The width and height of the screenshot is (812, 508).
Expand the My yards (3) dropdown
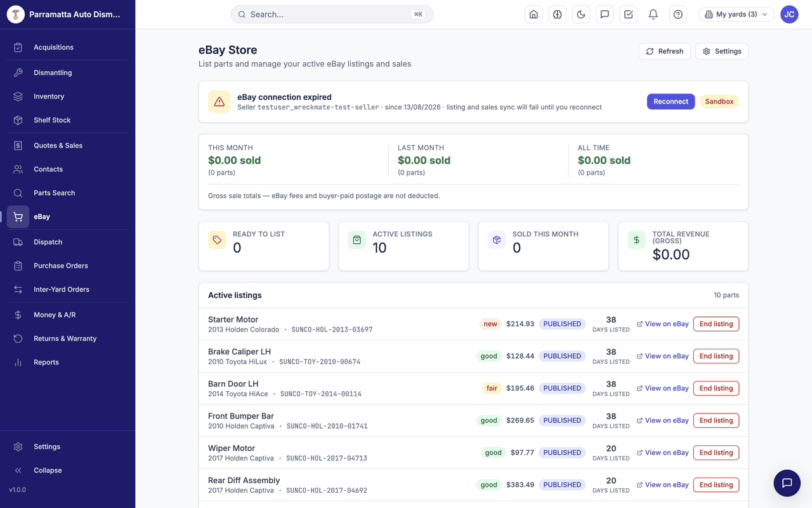point(736,15)
